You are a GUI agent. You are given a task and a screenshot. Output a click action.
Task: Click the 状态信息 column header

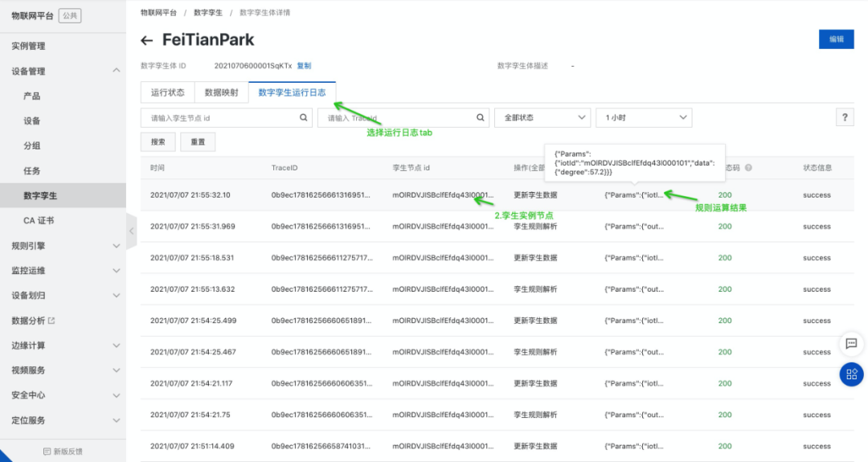point(817,168)
